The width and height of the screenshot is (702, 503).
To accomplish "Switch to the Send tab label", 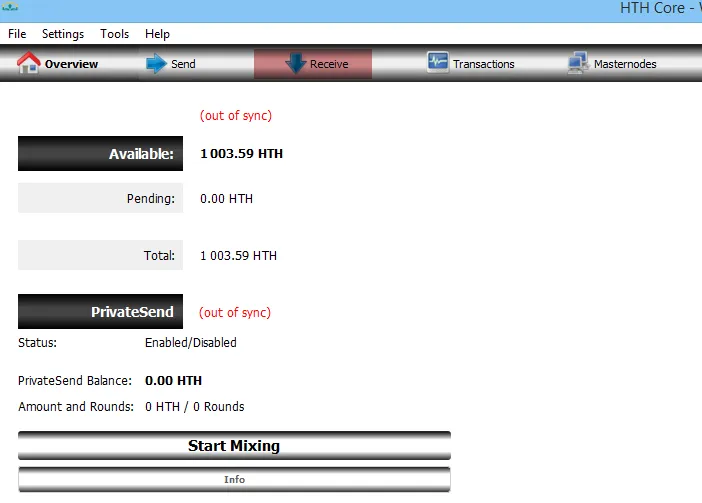I will (x=183, y=64).
